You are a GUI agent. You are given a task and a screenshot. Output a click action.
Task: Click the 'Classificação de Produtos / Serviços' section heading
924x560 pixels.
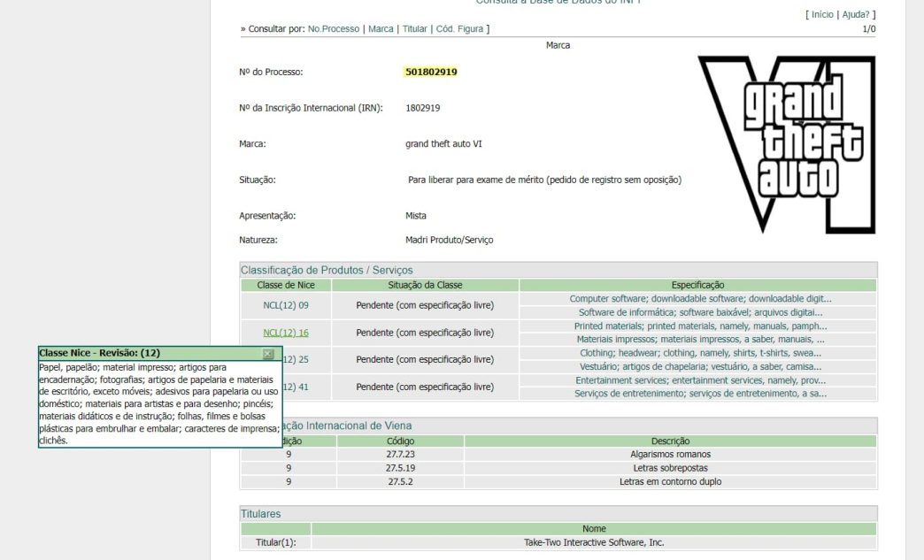coord(327,271)
